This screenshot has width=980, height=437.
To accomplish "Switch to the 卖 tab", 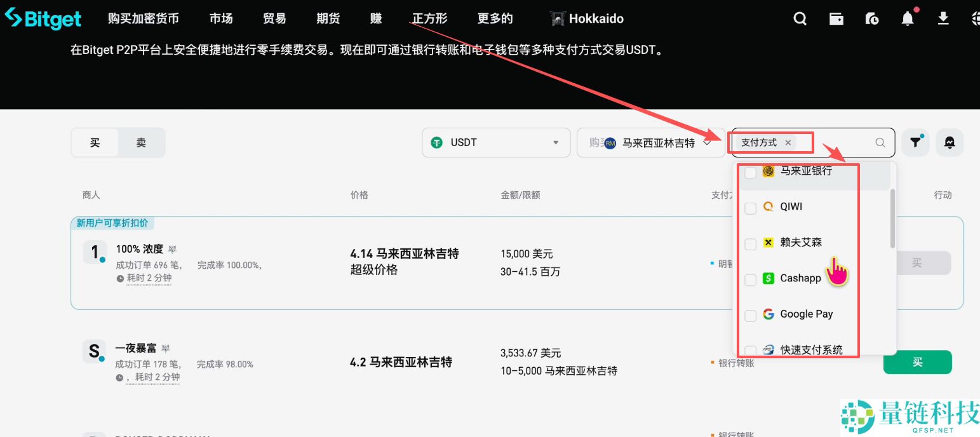I will click(x=141, y=142).
